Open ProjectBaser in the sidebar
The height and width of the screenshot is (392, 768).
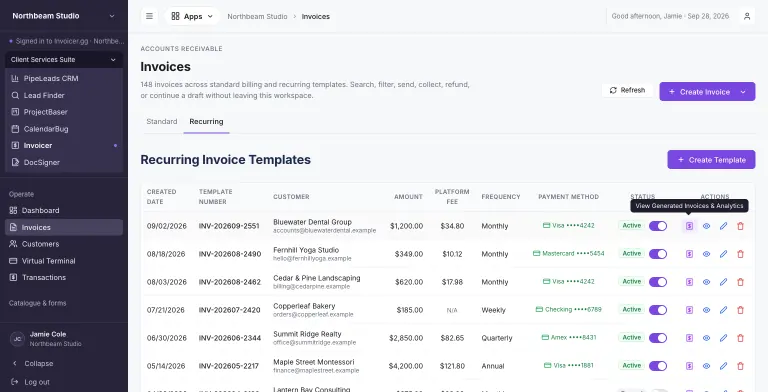[64, 112]
